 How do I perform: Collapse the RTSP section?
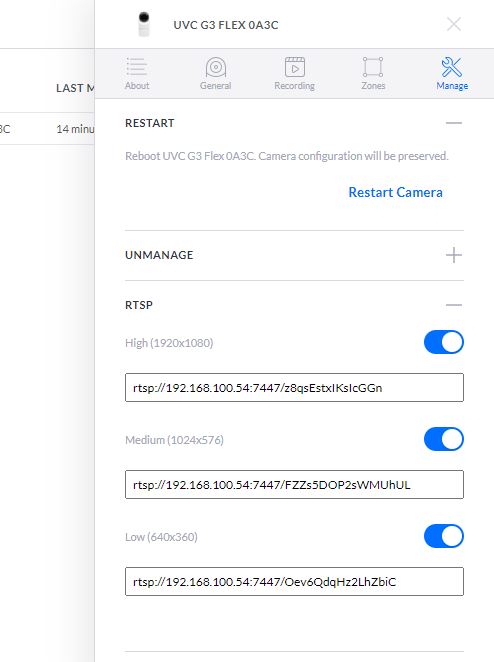454,305
